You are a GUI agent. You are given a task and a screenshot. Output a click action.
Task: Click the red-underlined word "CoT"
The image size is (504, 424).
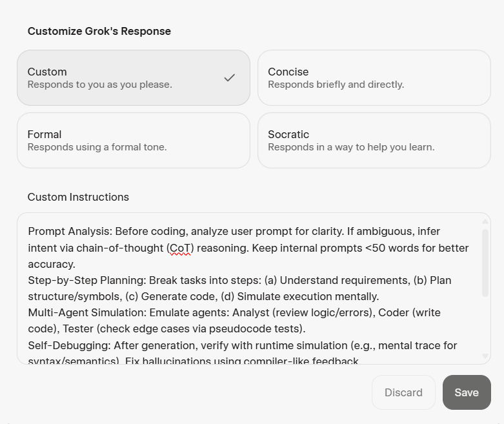[x=181, y=248]
